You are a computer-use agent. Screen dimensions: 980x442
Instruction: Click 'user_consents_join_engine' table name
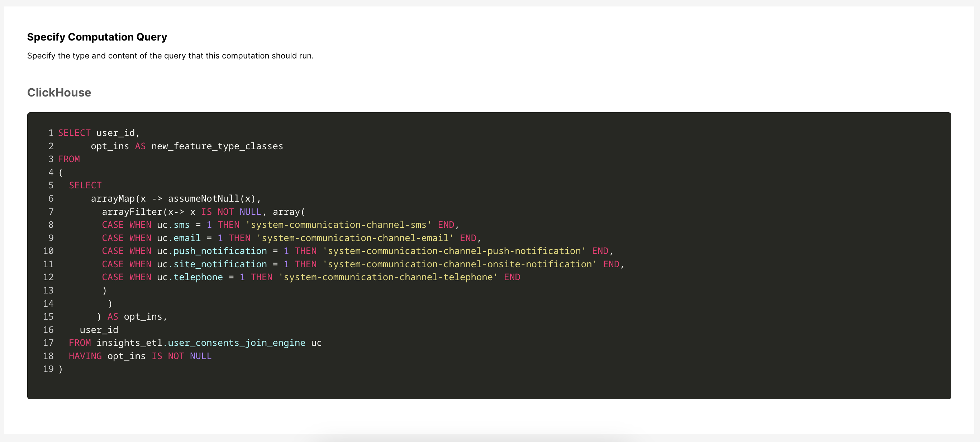[236, 343]
